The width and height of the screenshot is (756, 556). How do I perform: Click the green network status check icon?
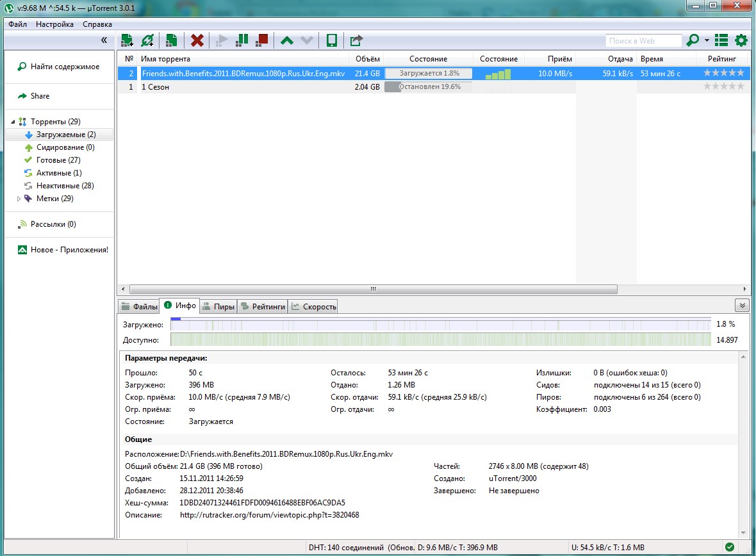[x=730, y=547]
